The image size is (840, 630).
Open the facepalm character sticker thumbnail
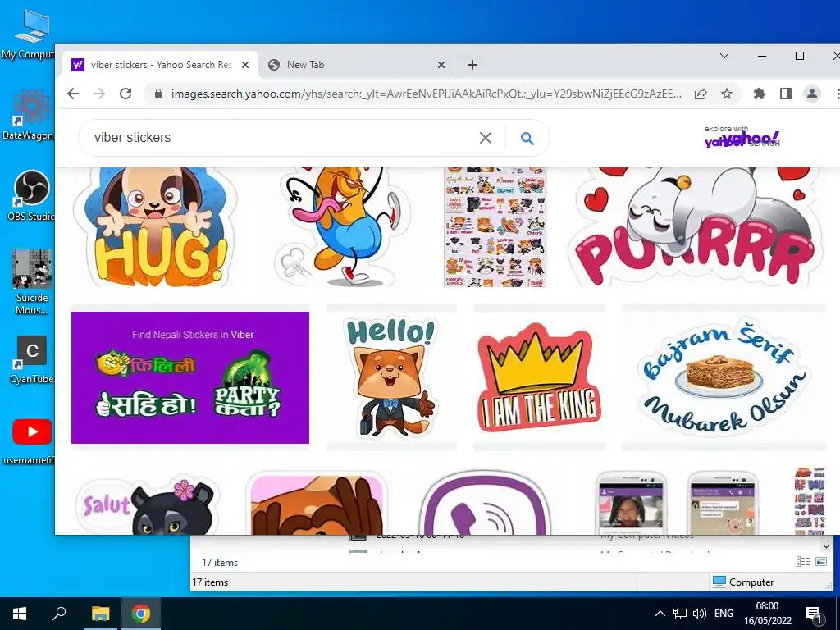pos(317,503)
